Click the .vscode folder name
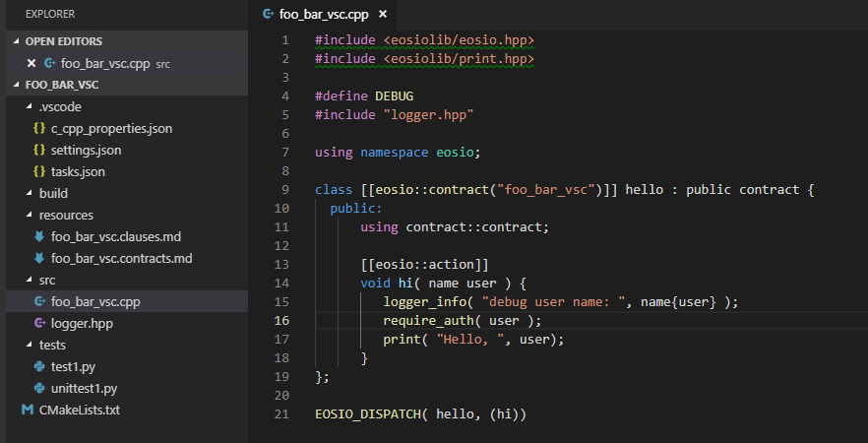This screenshot has width=868, height=443. click(60, 107)
